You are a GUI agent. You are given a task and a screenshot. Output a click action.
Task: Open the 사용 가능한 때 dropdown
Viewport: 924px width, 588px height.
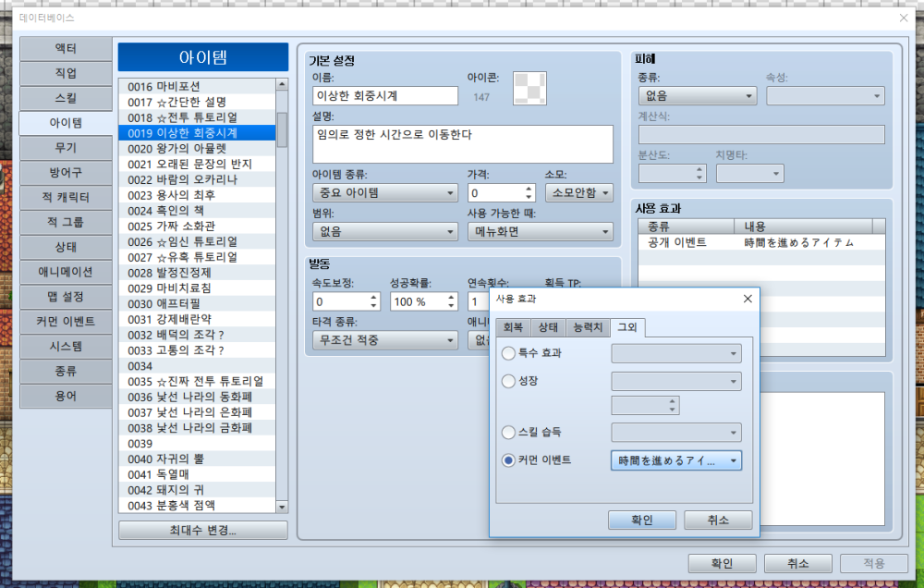(x=540, y=232)
